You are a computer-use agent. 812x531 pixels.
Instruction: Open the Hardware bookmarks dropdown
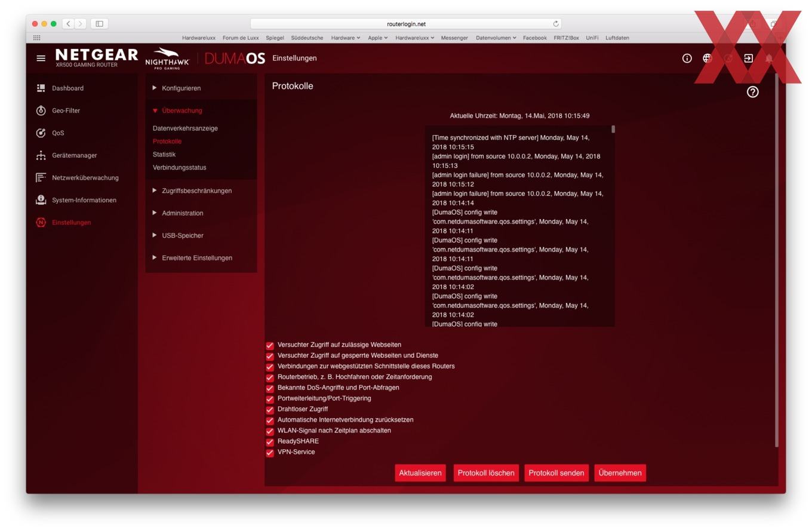tap(346, 38)
